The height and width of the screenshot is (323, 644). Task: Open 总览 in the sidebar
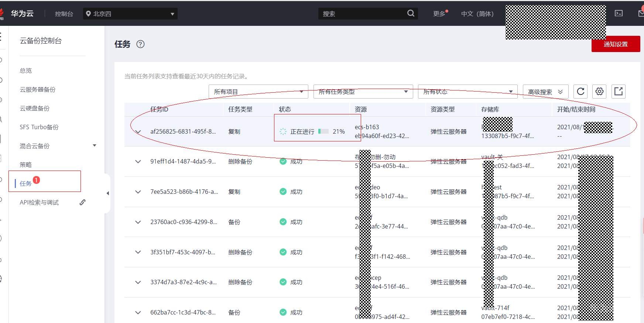26,71
